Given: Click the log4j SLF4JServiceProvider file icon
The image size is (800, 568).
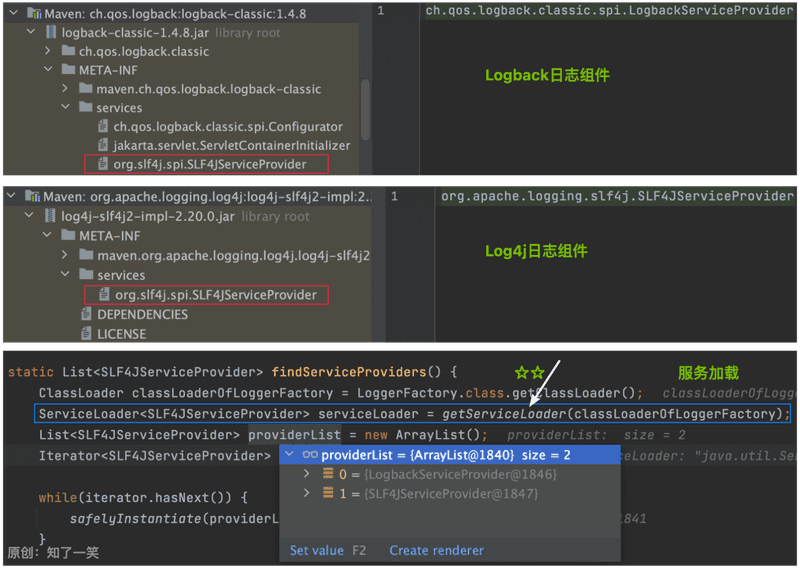Looking at the screenshot, I should pyautogui.click(x=104, y=293).
